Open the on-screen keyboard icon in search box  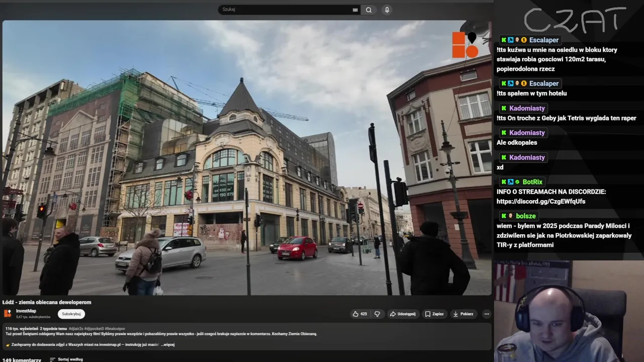(x=355, y=10)
